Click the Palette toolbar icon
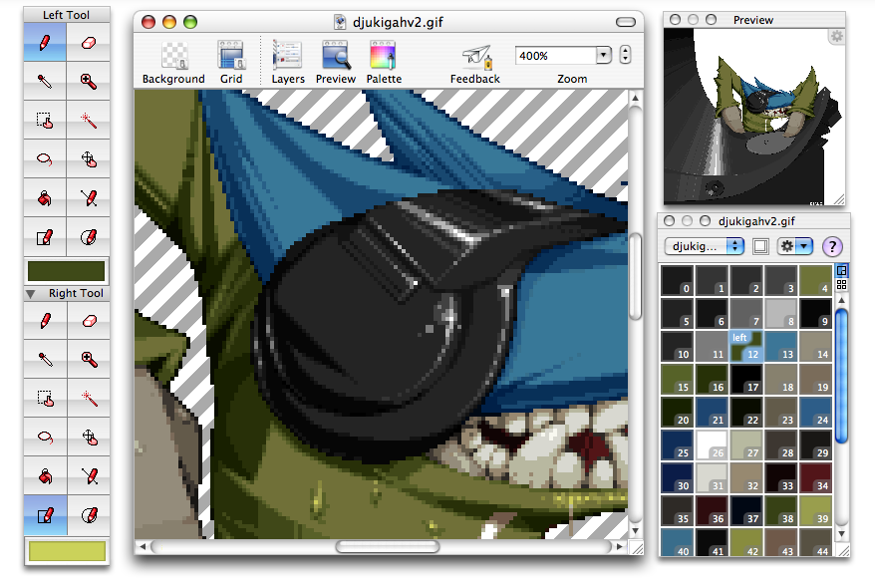This screenshot has height=588, width=875. 384,62
